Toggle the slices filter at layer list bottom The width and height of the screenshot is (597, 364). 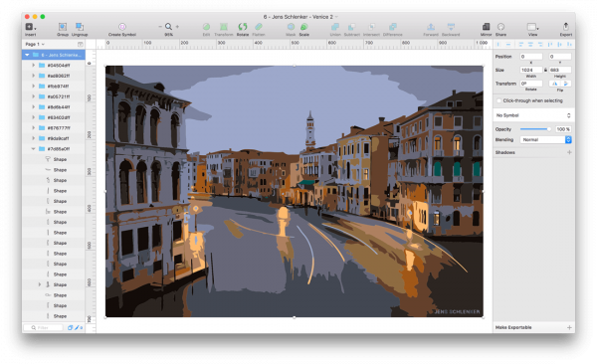click(78, 328)
